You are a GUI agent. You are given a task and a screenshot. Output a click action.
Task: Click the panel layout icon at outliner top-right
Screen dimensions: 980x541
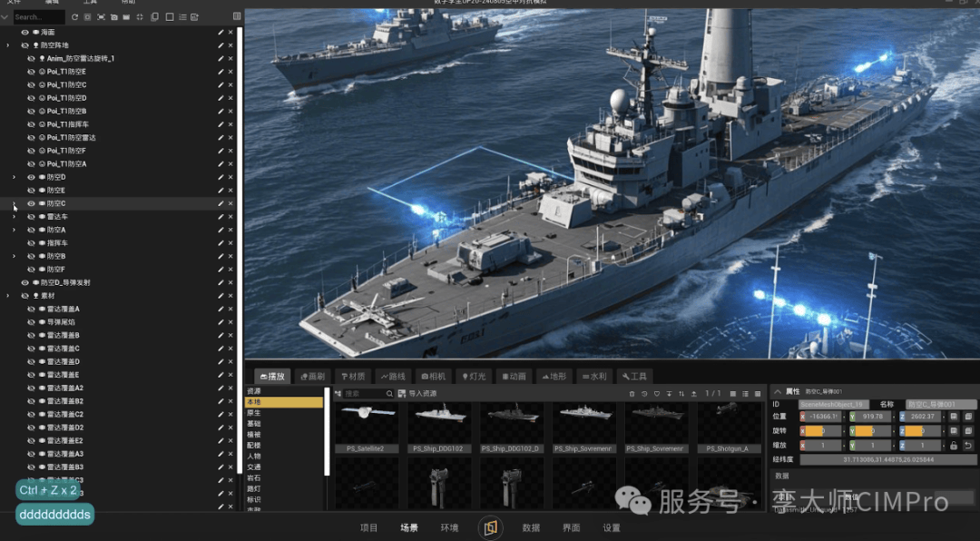(237, 17)
